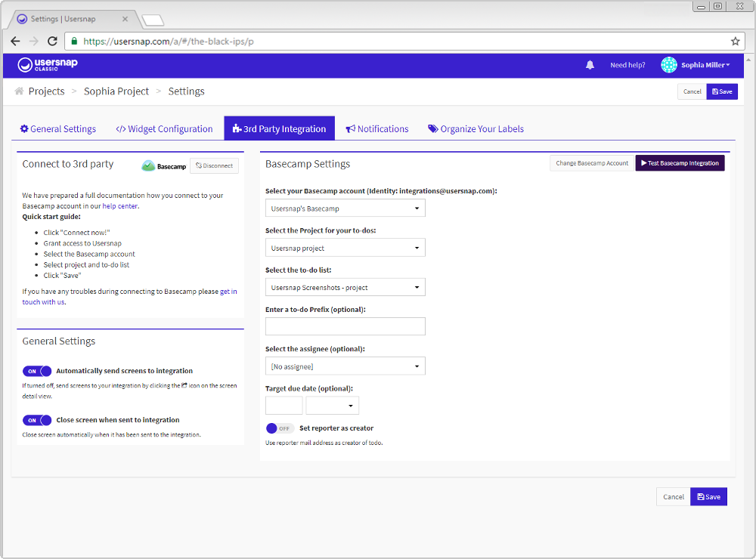Click the top Cancel button
Image resolution: width=756 pixels, height=559 pixels.
coord(692,91)
